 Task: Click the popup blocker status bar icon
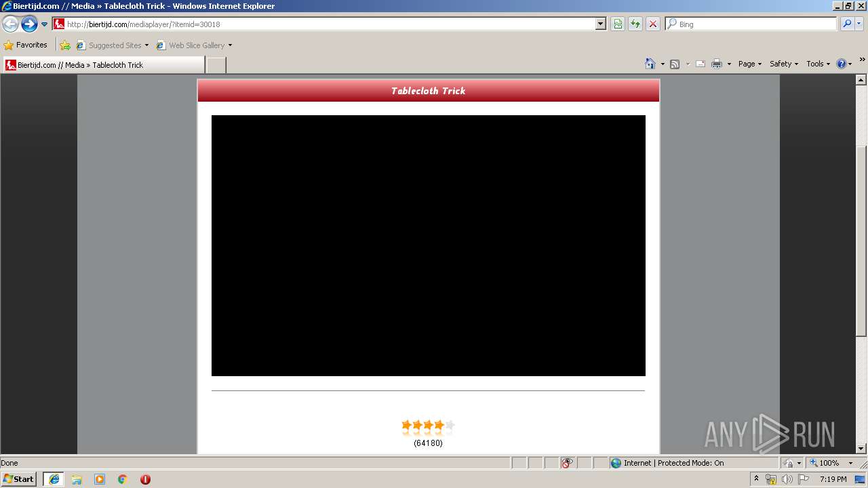click(567, 463)
